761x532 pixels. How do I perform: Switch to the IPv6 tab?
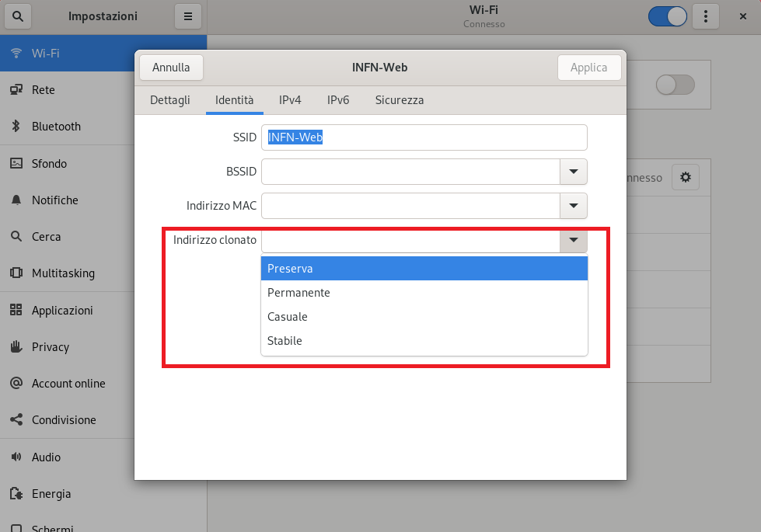click(x=338, y=100)
